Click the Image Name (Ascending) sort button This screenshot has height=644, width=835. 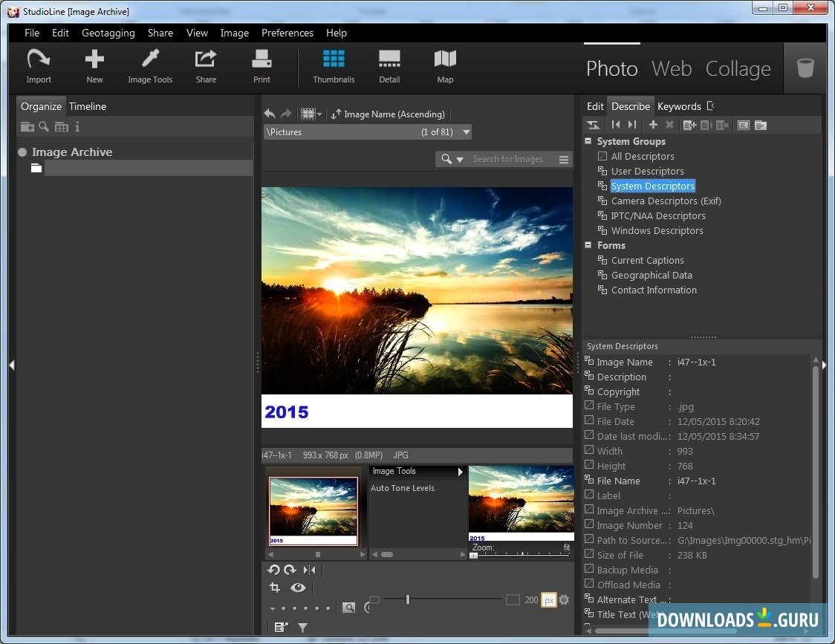point(388,114)
